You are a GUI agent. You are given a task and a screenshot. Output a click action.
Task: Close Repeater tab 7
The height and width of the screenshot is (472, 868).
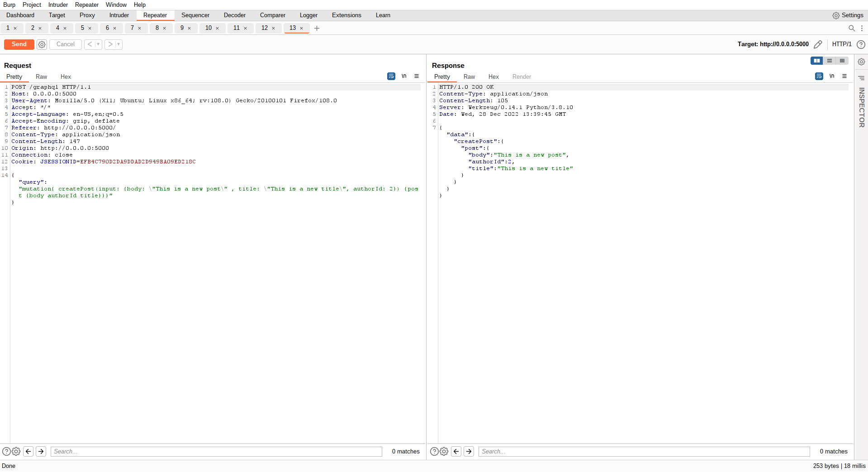coord(140,28)
